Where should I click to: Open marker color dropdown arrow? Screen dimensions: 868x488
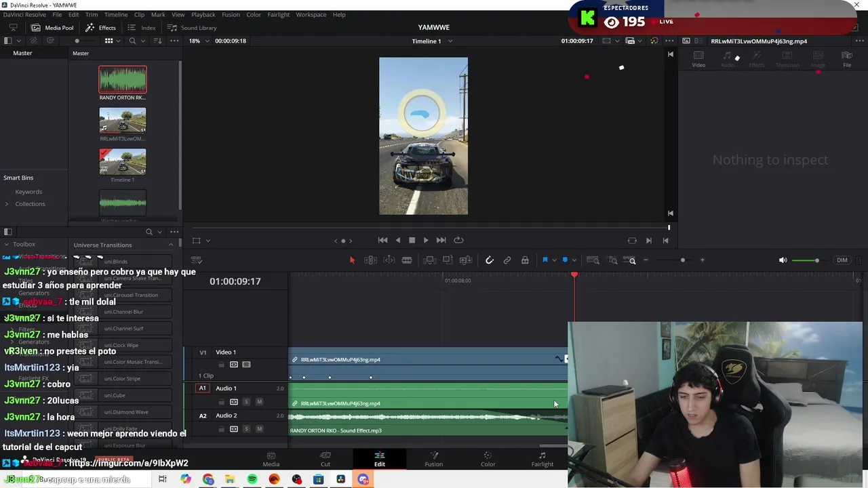coord(574,260)
